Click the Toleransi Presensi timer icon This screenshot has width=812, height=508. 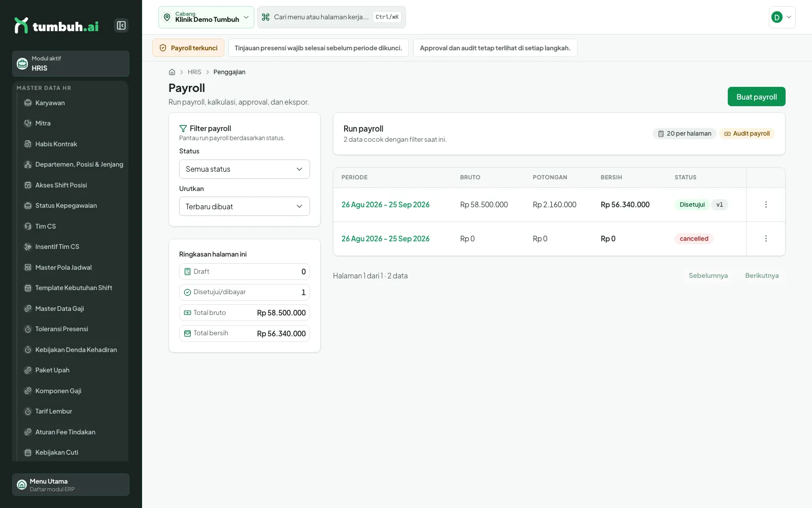[28, 329]
